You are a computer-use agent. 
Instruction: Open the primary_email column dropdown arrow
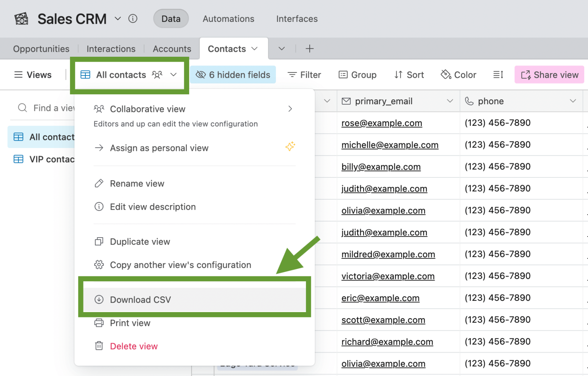450,101
